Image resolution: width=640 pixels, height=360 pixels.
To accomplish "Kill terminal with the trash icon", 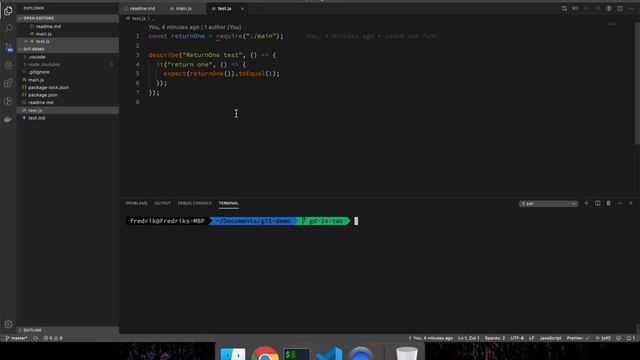I will (609, 203).
